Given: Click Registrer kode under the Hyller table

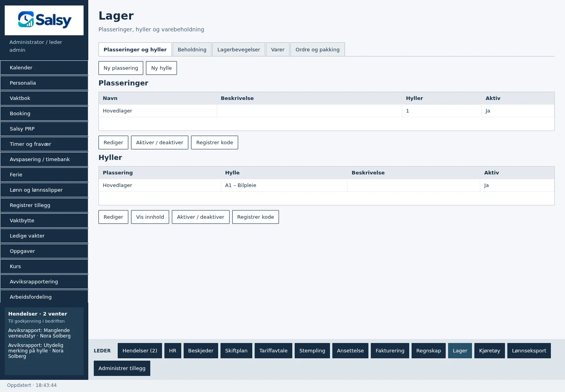Looking at the screenshot, I should pyautogui.click(x=255, y=217).
